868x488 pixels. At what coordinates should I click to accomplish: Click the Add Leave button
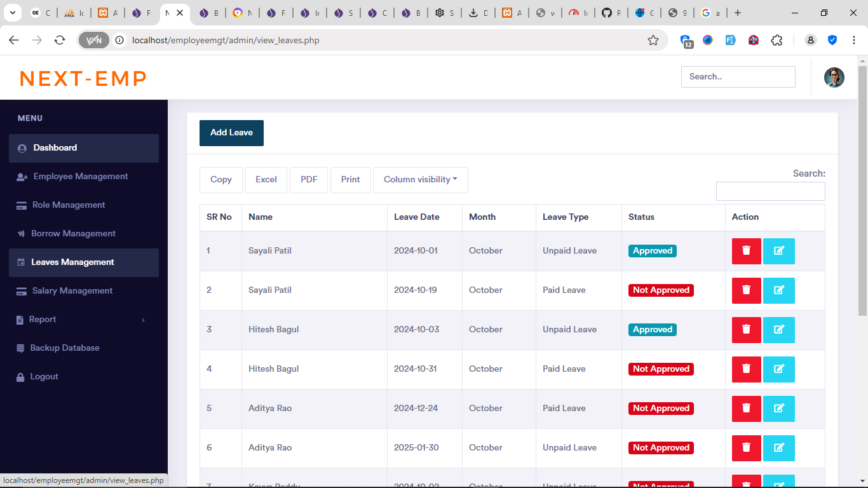pyautogui.click(x=231, y=133)
